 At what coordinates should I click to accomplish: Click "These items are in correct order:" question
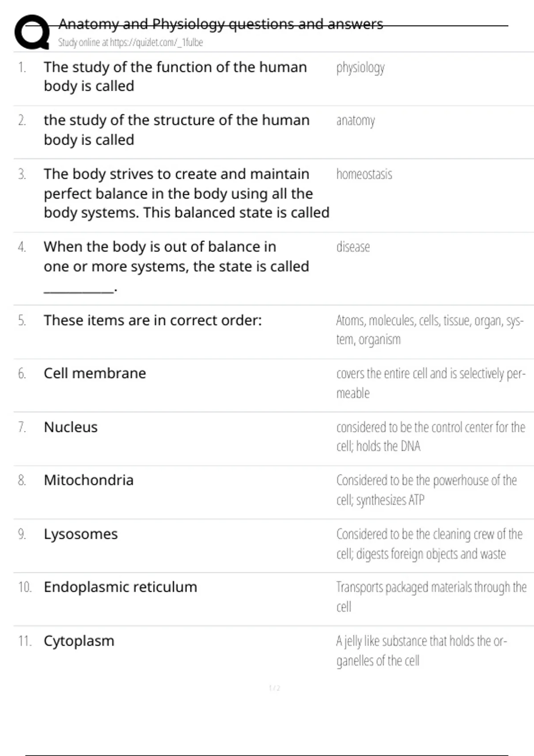[153, 321]
